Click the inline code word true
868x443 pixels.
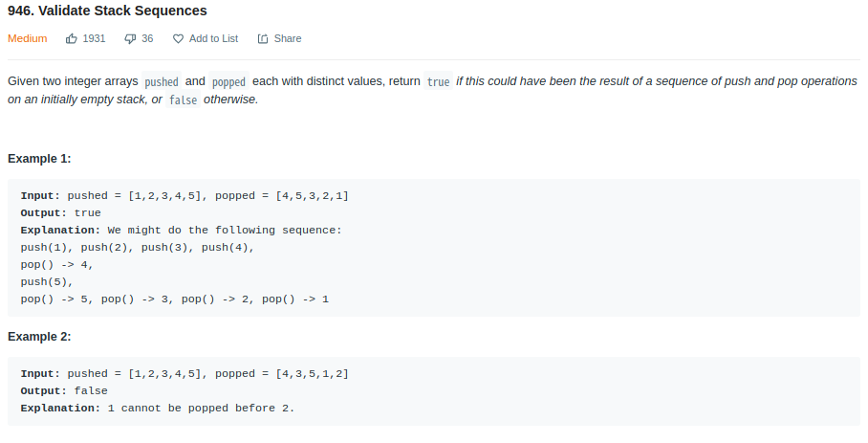tap(439, 81)
